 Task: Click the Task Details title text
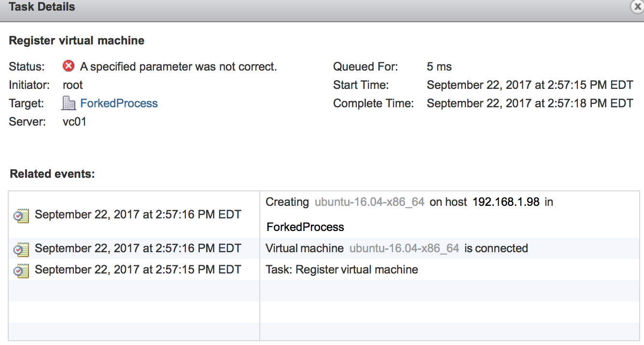(x=42, y=7)
